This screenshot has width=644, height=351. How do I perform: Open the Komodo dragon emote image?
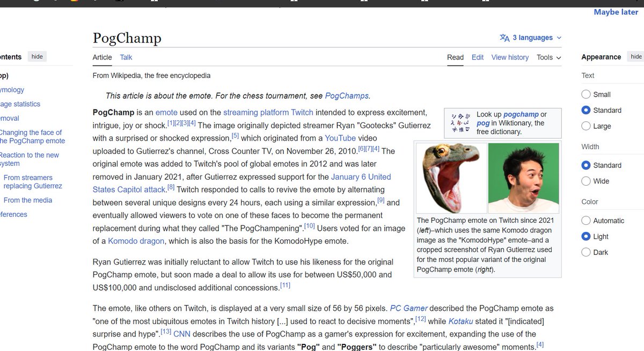coord(451,178)
